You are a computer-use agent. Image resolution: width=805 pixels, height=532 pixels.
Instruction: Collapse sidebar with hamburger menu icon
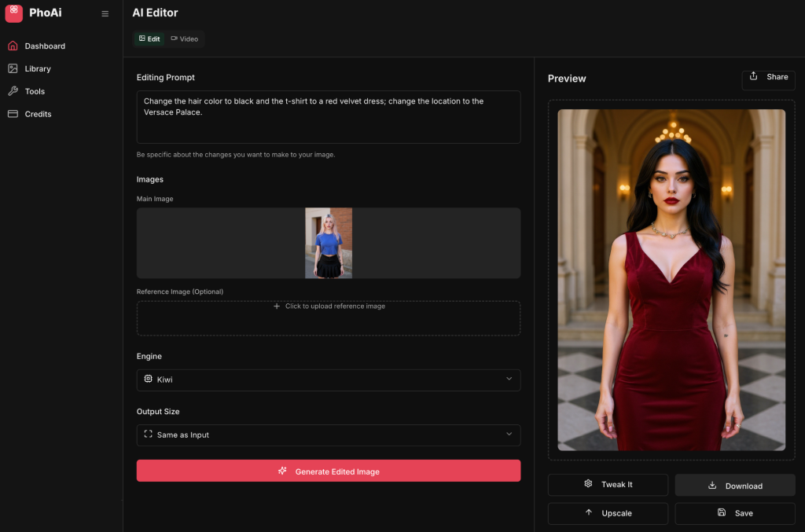click(105, 13)
